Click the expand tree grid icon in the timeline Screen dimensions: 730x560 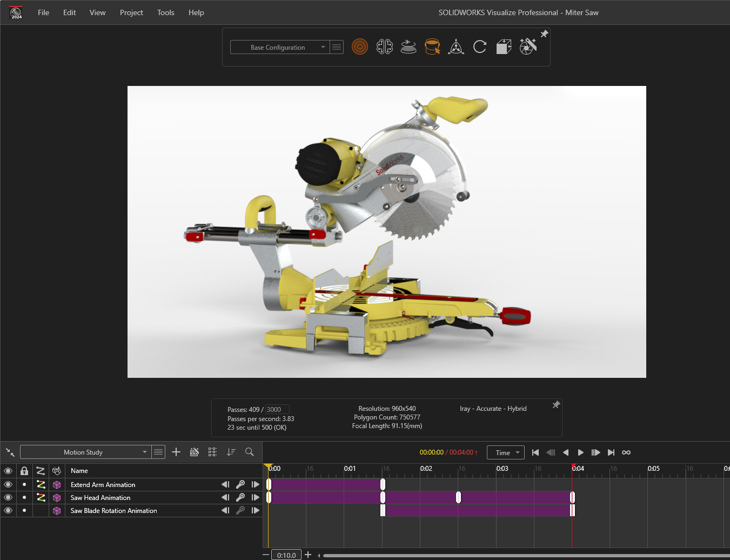pos(212,452)
